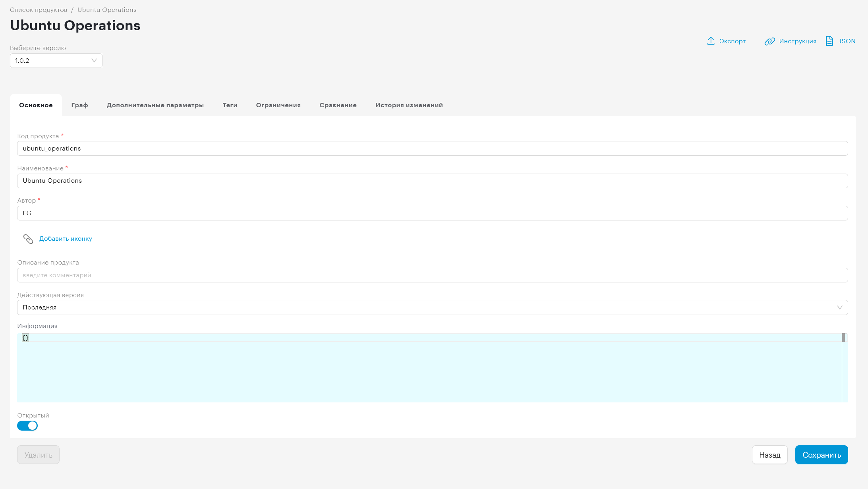This screenshot has height=489, width=868.
Task: Click the JSON document icon
Action: point(829,41)
